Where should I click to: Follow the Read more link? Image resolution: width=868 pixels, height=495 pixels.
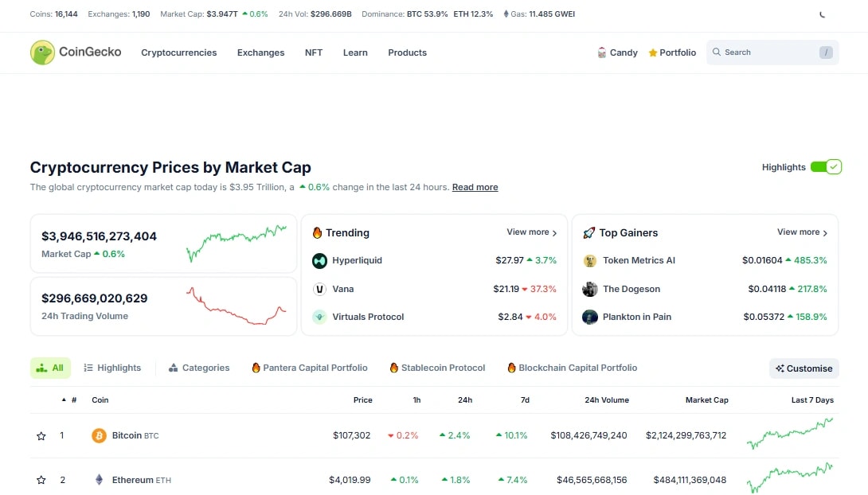[x=475, y=187]
